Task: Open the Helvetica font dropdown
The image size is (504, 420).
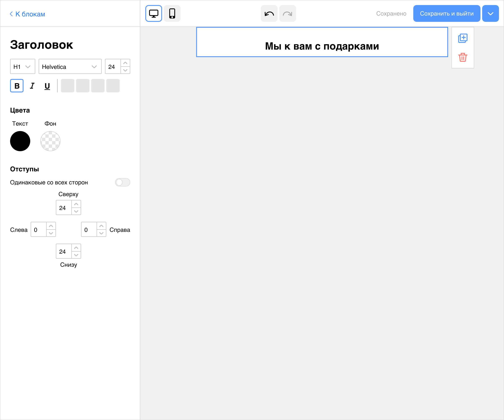Action: coord(70,67)
